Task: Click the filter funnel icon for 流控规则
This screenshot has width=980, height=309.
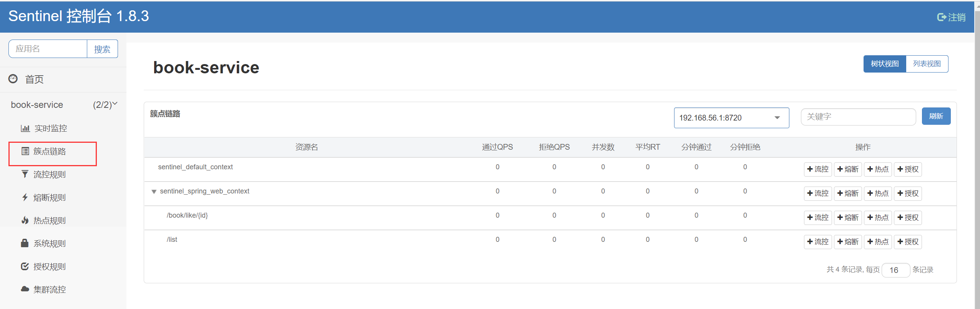Action: point(25,174)
